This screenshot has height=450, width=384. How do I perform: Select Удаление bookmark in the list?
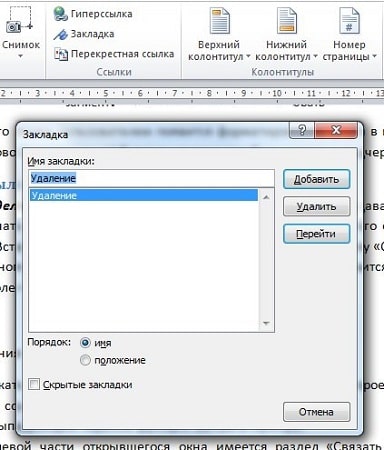[144, 195]
